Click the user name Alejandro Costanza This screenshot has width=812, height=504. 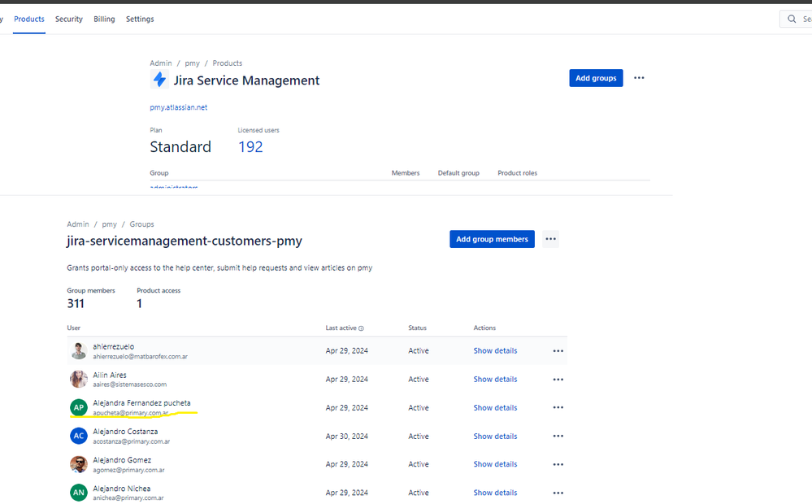click(x=125, y=432)
